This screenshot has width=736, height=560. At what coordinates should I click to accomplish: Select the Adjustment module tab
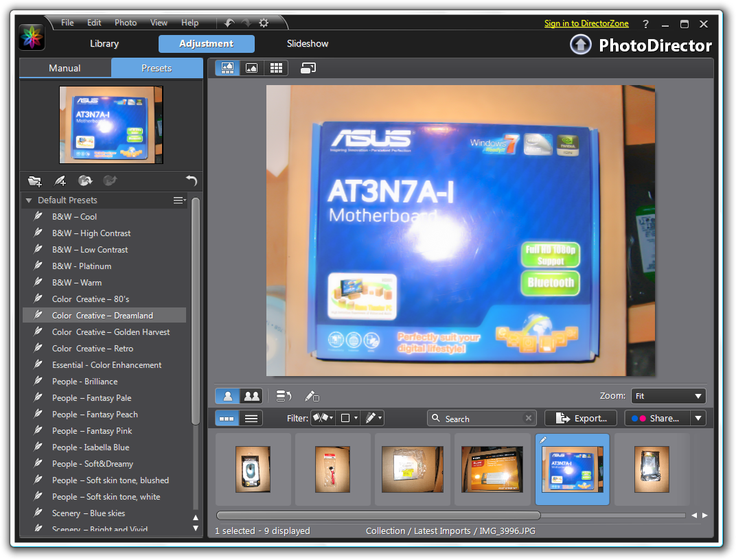[x=207, y=44]
